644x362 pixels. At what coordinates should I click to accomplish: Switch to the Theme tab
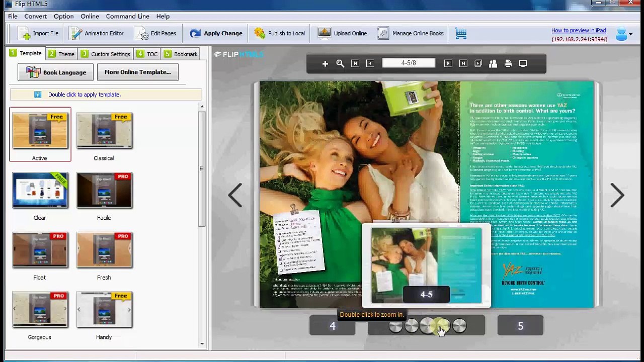[x=61, y=54]
